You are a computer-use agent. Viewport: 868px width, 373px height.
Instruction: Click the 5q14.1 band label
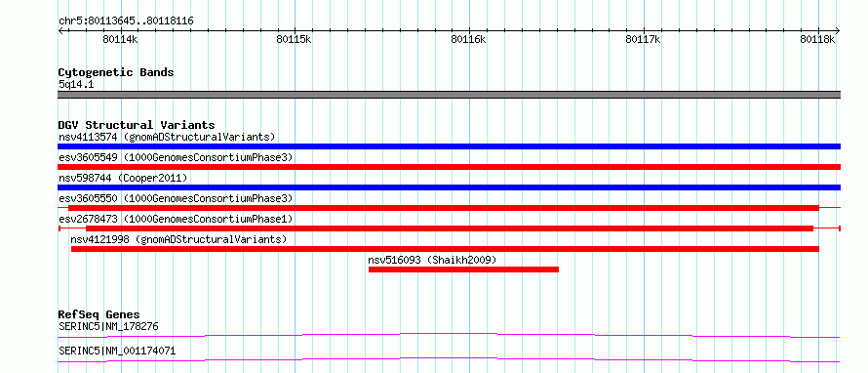click(x=76, y=84)
